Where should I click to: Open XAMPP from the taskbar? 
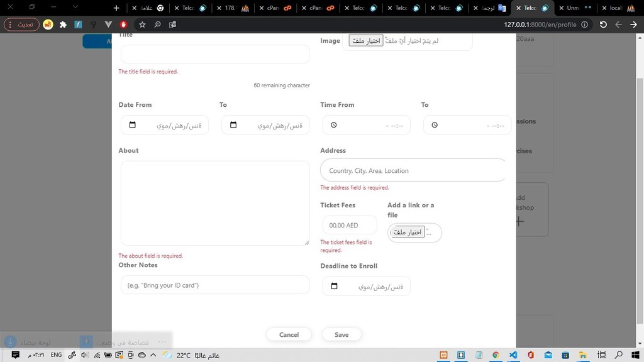(x=443, y=354)
